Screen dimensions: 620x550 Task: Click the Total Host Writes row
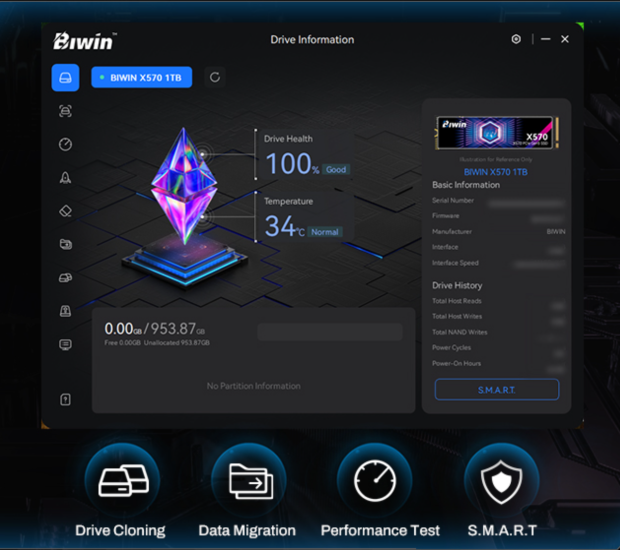point(498,317)
